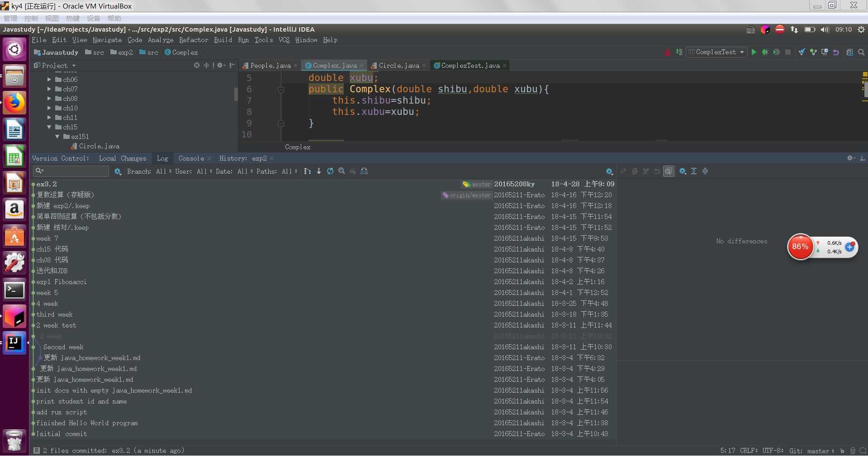Viewport: 868px width, 456px height.
Task: Open Search Everywhere magnifier in toolbar
Action: coord(861,52)
